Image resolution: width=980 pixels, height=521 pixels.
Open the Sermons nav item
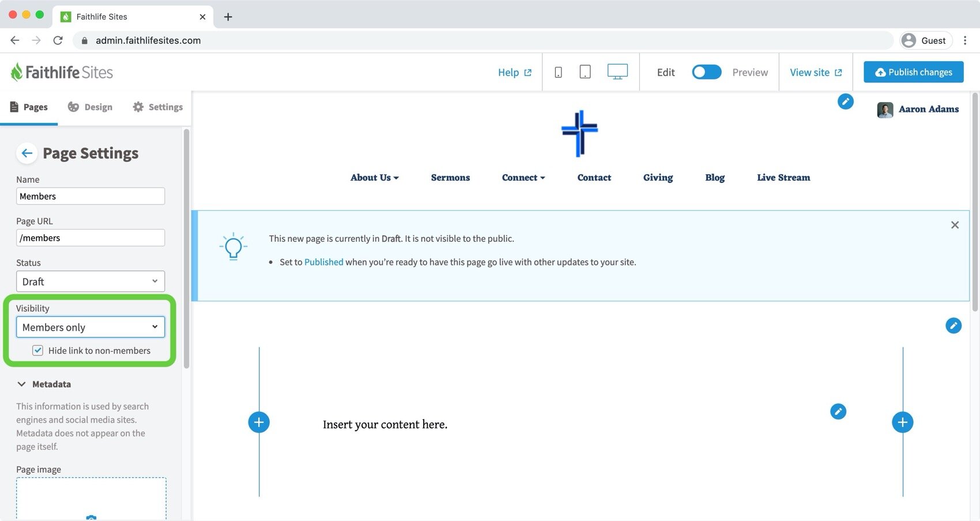point(450,178)
